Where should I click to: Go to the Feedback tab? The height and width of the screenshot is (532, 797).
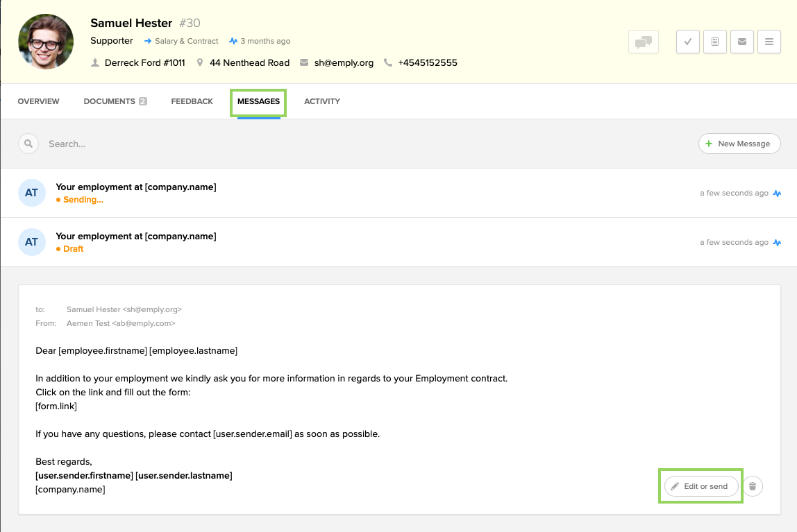(x=192, y=101)
